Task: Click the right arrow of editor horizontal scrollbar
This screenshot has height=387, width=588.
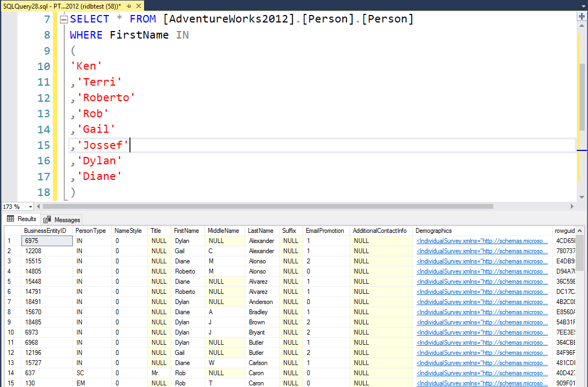Action: [572, 207]
